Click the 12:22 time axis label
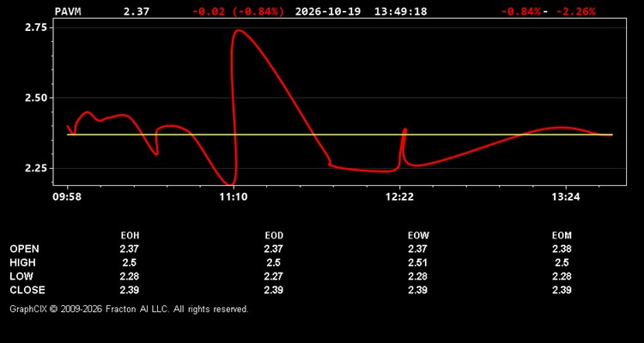Image resolution: width=644 pixels, height=343 pixels. tap(399, 197)
